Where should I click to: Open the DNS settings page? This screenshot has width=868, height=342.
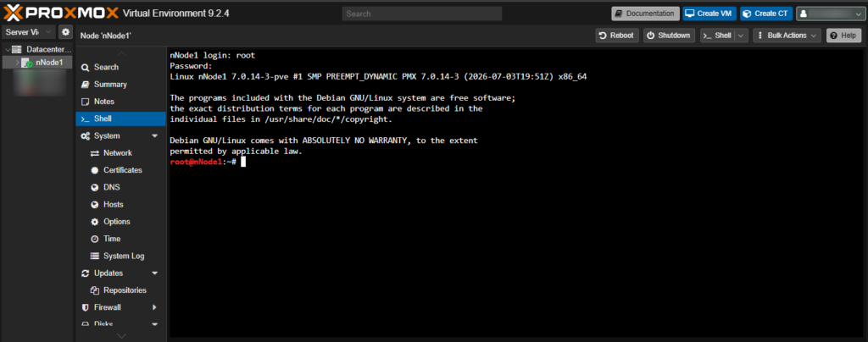tap(111, 187)
